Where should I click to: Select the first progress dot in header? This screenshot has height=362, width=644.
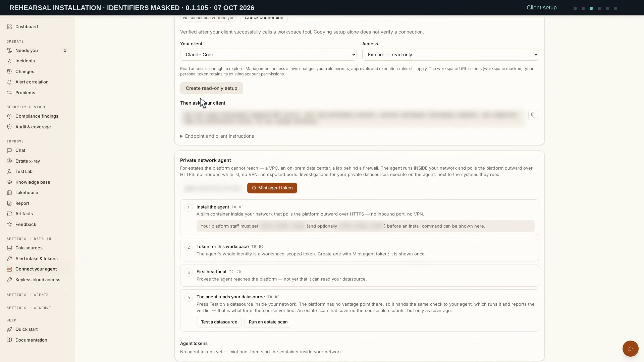575,8
